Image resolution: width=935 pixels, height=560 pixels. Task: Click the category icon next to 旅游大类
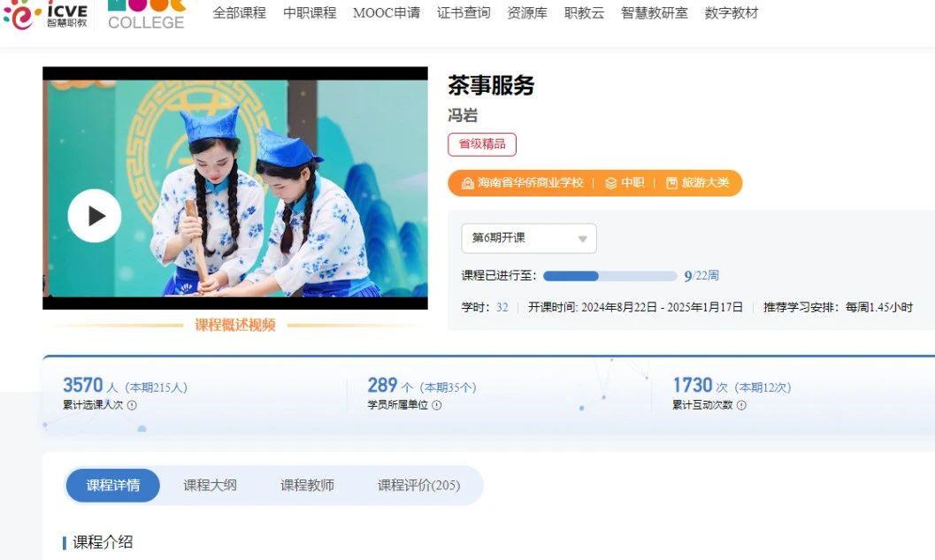click(671, 183)
